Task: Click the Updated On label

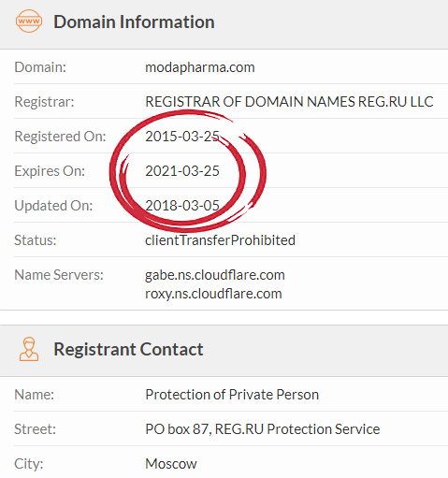Action: pyautogui.click(x=53, y=206)
